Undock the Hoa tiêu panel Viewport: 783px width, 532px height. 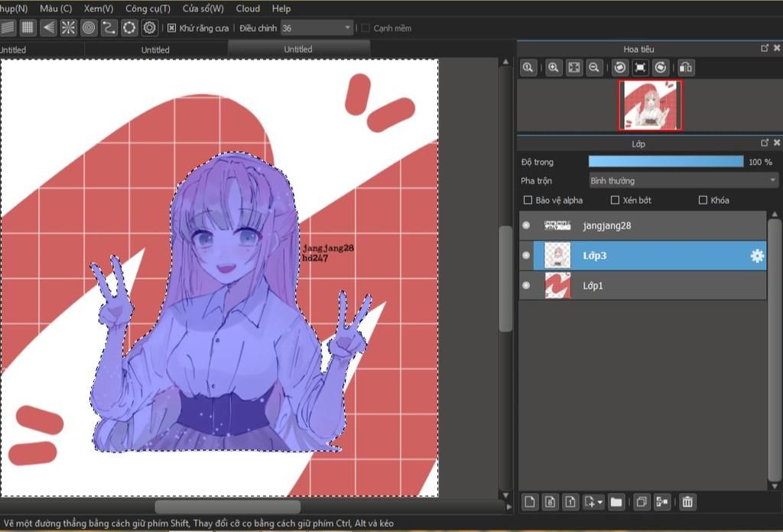point(765,48)
